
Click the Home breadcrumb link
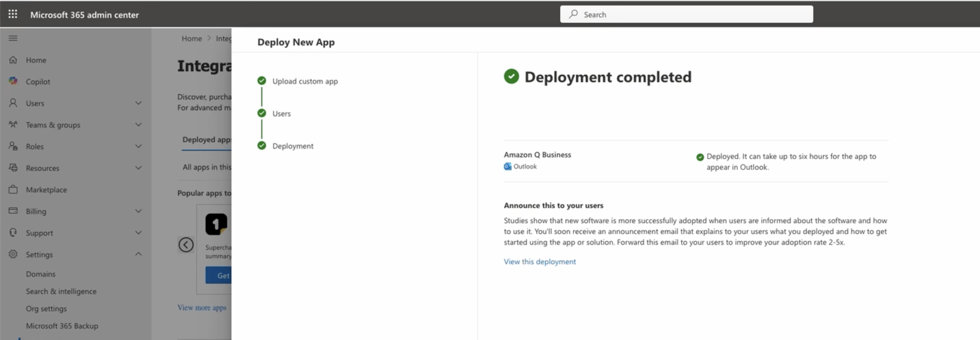click(192, 38)
